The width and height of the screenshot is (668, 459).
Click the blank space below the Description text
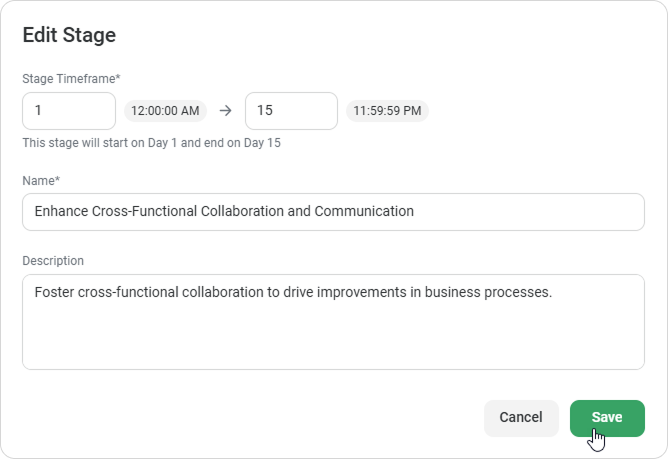pyautogui.click(x=333, y=340)
